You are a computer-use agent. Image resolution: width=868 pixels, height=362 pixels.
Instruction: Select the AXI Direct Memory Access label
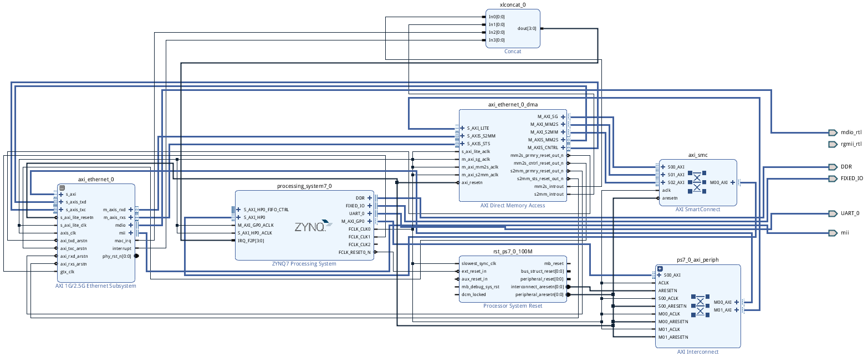click(x=513, y=206)
